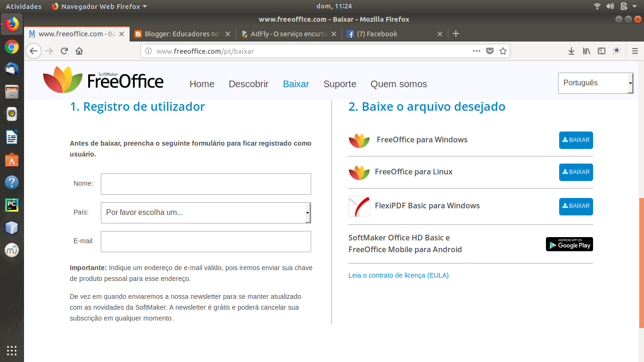The width and height of the screenshot is (644, 362).
Task: Switch to the www.freeoffice.com tab
Action: 77,34
